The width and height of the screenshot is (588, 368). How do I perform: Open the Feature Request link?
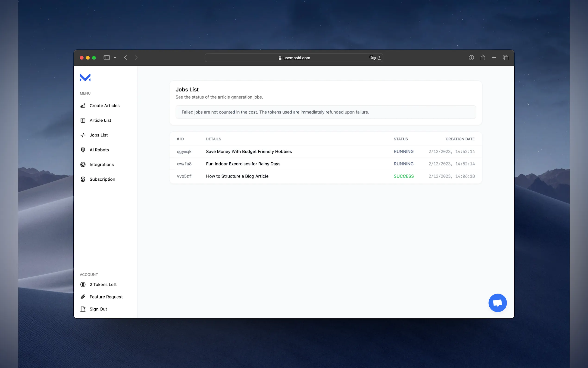click(x=106, y=297)
